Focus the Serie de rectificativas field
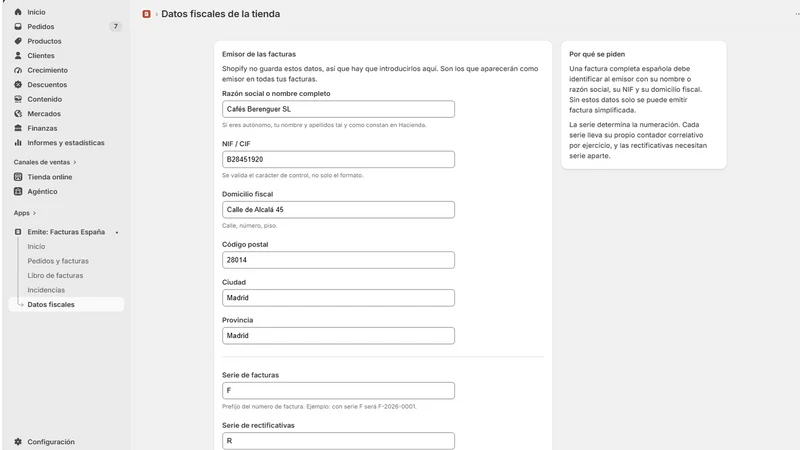Screen dimensions: 800x450 338,441
